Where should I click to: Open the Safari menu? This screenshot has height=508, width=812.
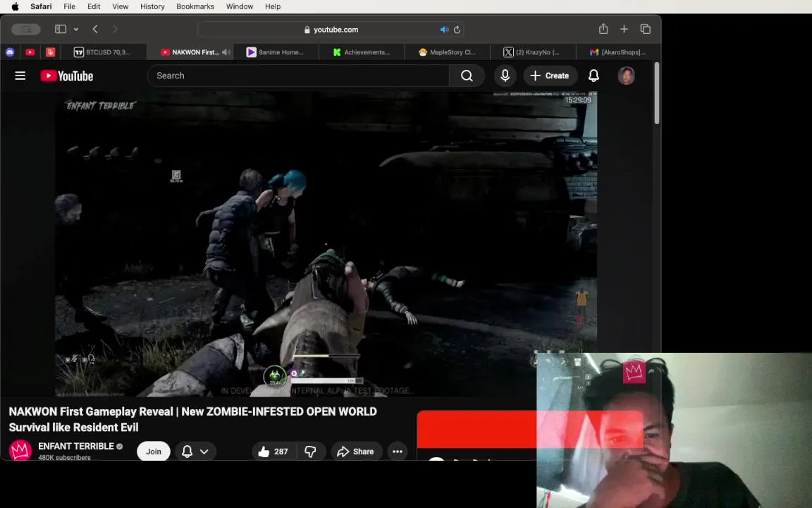(x=41, y=7)
